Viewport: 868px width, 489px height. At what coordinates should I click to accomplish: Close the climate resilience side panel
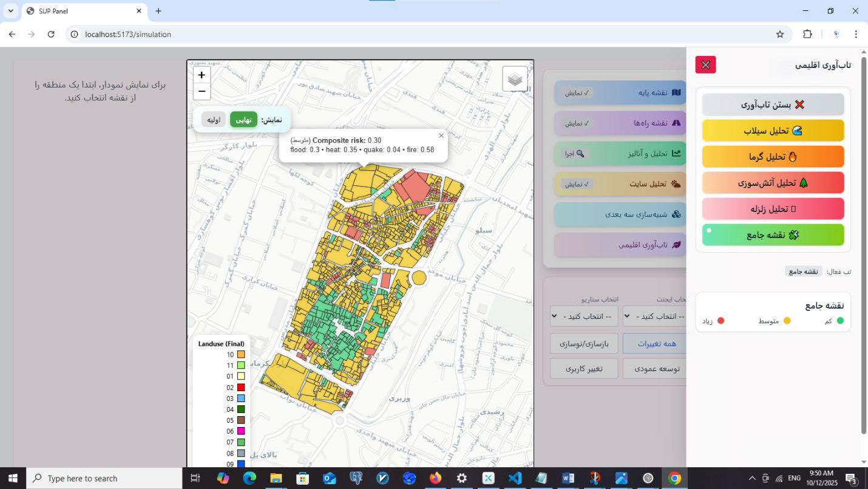tap(705, 65)
